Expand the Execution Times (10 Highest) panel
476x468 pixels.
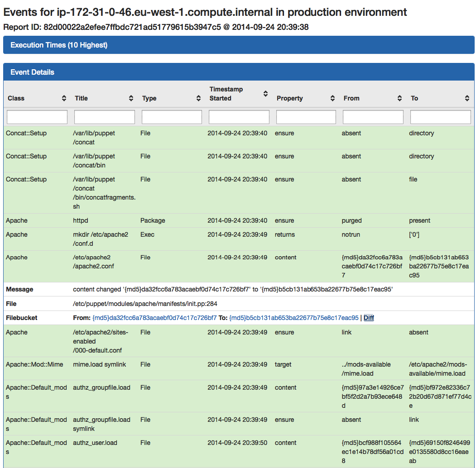pos(239,45)
